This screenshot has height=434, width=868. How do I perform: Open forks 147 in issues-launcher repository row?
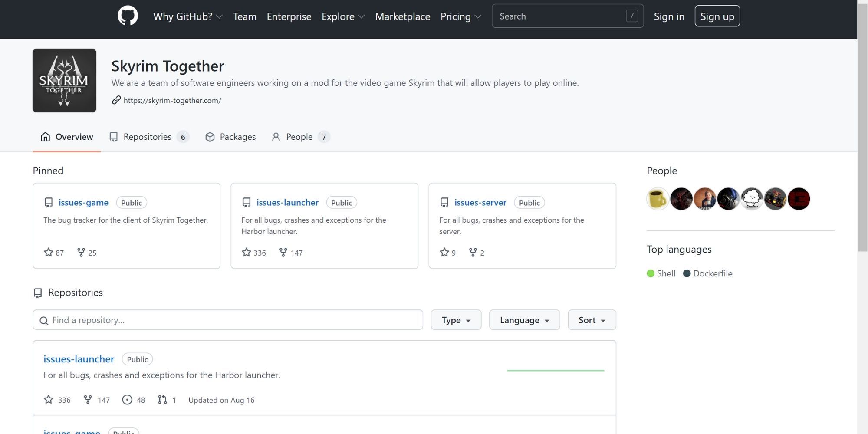96,400
